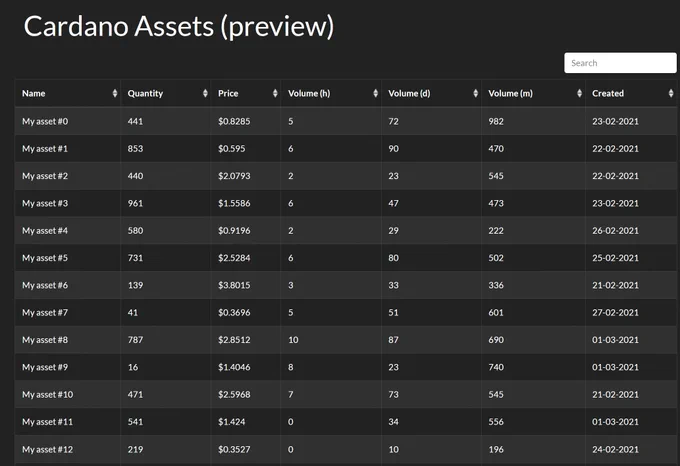Click quantity cell 787
This screenshot has height=466, width=680.
135,340
